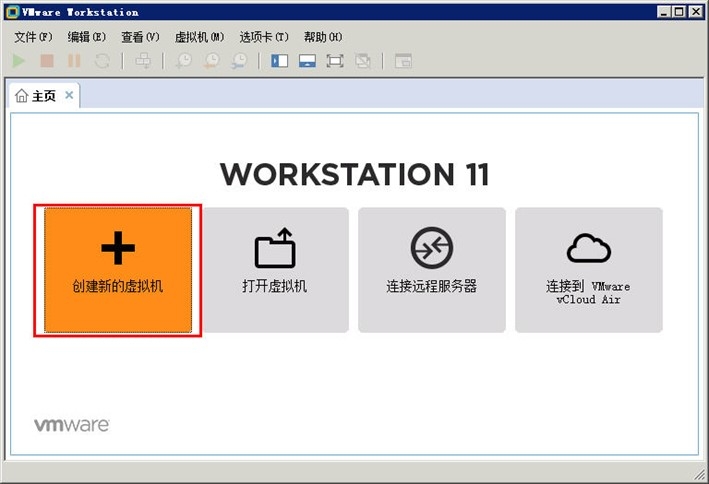The image size is (709, 484).
Task: Open the 文件(F) menu
Action: pyautogui.click(x=33, y=37)
